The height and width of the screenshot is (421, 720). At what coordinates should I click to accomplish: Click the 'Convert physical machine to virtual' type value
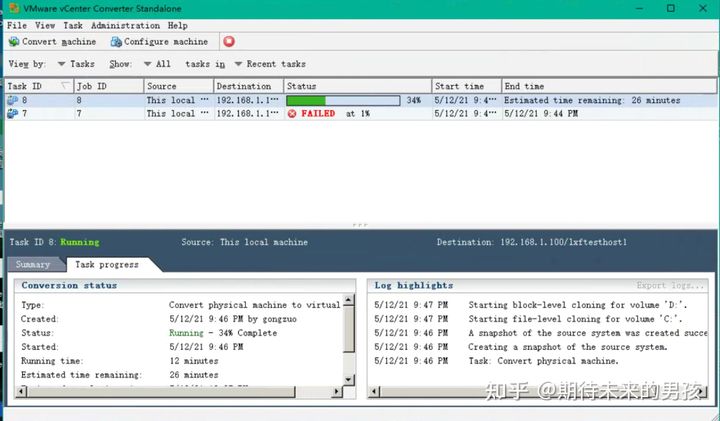(x=254, y=305)
